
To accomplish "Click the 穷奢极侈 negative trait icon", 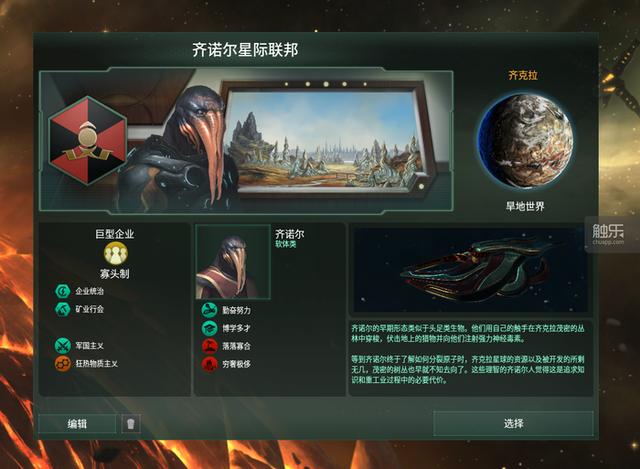I will (209, 364).
